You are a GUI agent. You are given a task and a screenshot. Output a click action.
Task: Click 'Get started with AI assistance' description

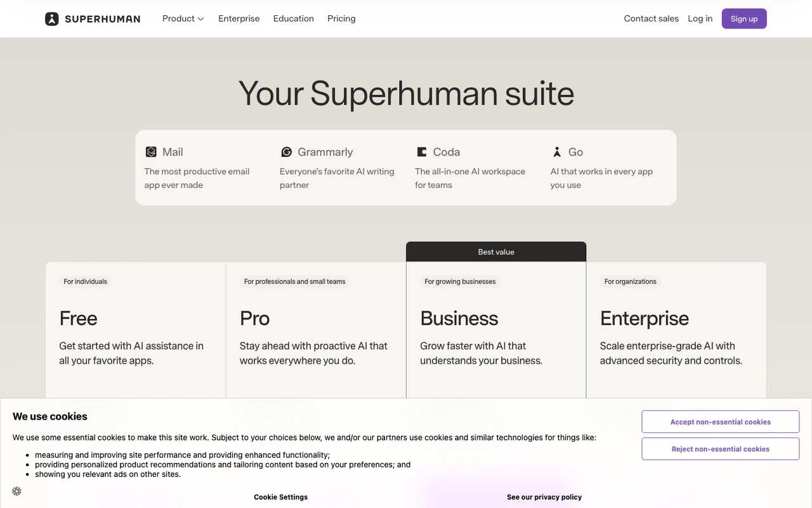pyautogui.click(x=131, y=353)
